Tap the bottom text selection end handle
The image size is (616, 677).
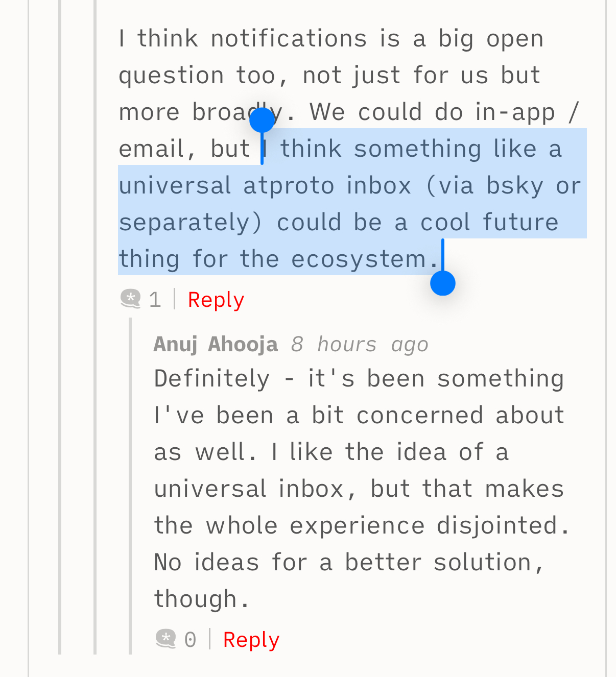click(442, 283)
